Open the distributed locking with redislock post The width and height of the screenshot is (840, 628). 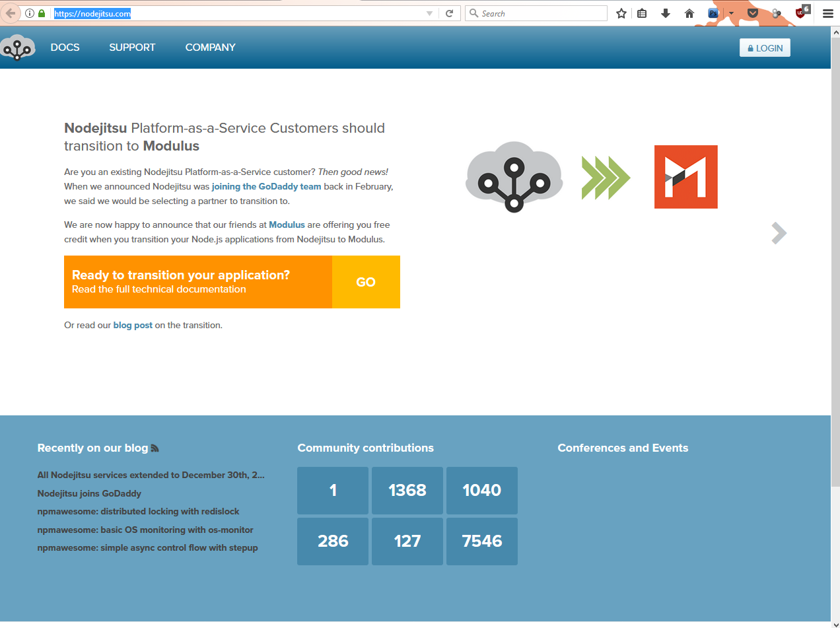(x=138, y=511)
